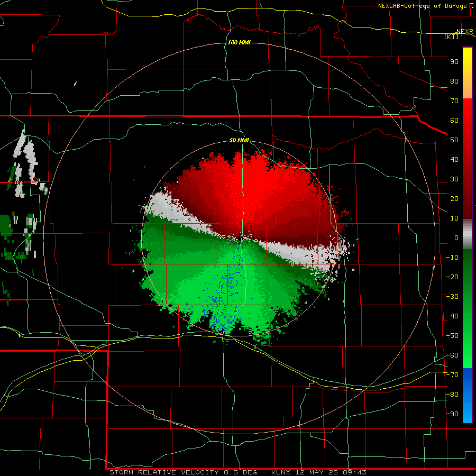476x476 pixels.
Task: Click the blue bottom segment of color bar
Action: click(x=467, y=396)
